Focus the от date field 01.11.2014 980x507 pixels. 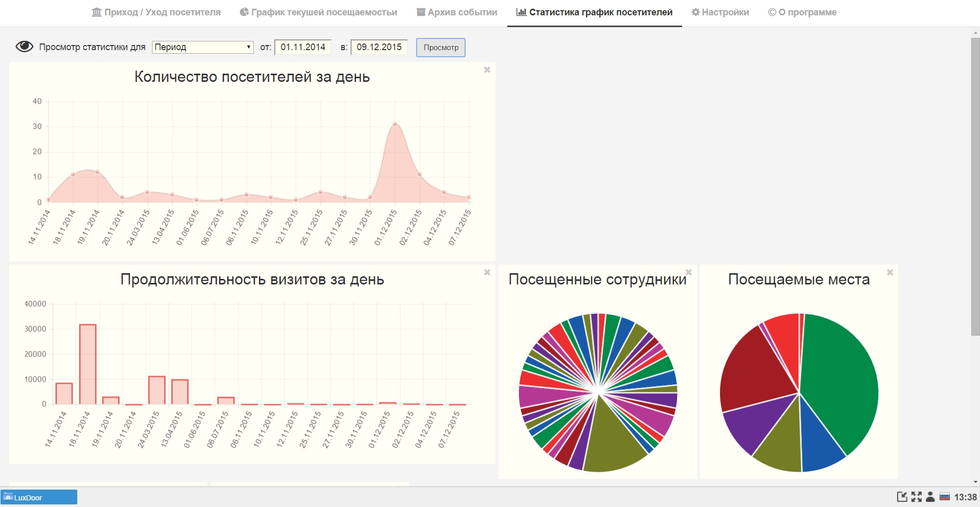[303, 47]
